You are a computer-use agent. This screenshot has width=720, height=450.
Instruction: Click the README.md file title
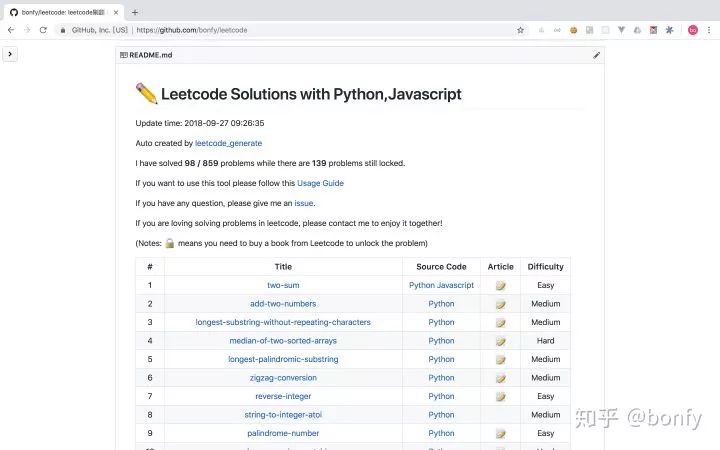(x=151, y=55)
